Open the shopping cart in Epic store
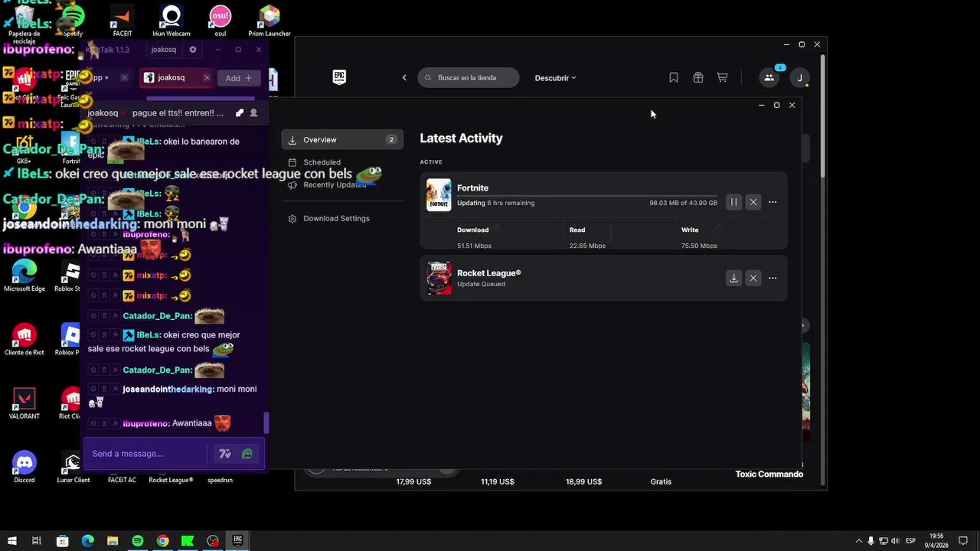Viewport: 980px width, 551px height. tap(722, 77)
